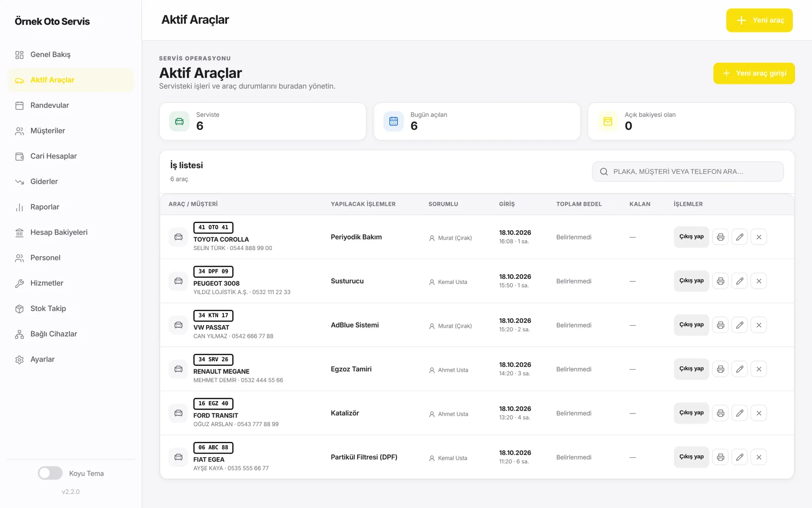Sort by the GİRİŞ column header

pos(506,204)
